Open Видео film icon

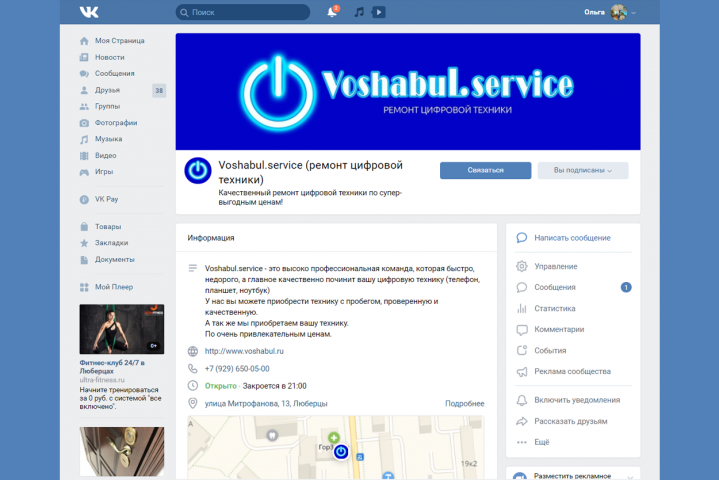pos(84,156)
